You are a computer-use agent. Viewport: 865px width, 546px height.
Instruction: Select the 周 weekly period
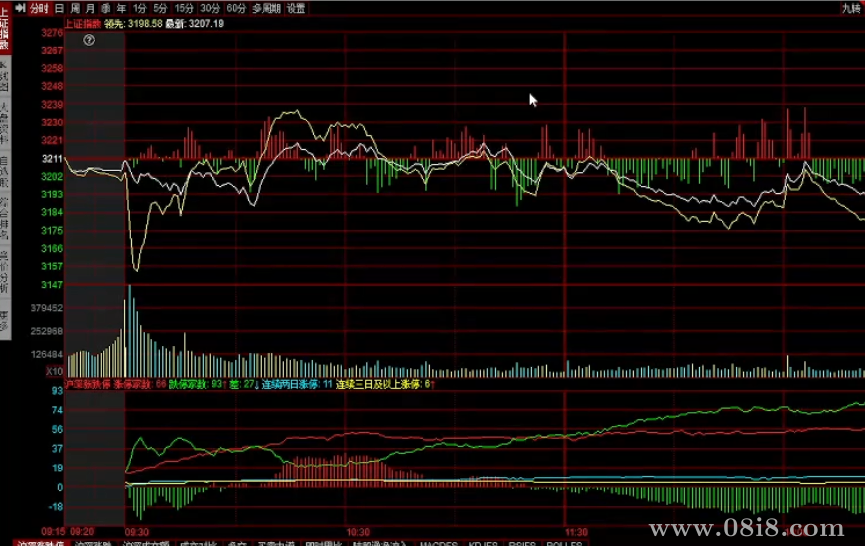pos(74,8)
